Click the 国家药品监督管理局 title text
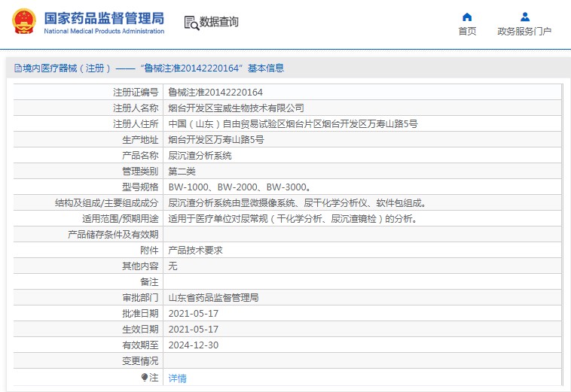 point(103,17)
